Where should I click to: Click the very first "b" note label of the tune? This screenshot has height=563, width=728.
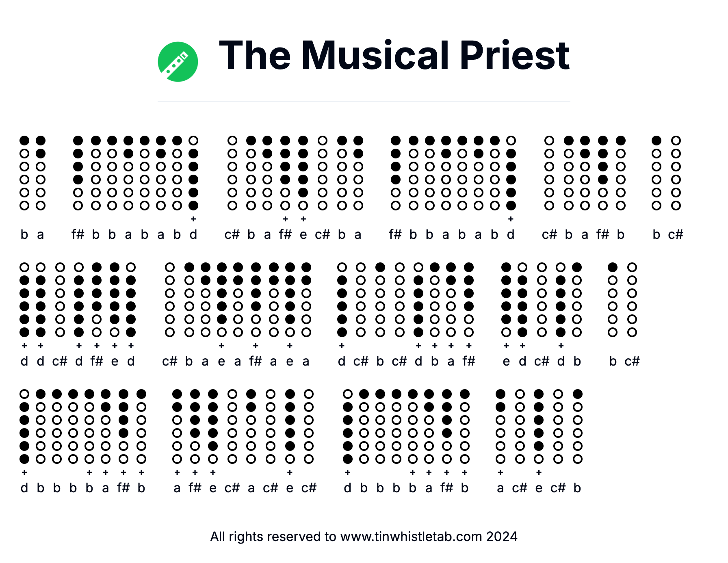coord(24,234)
